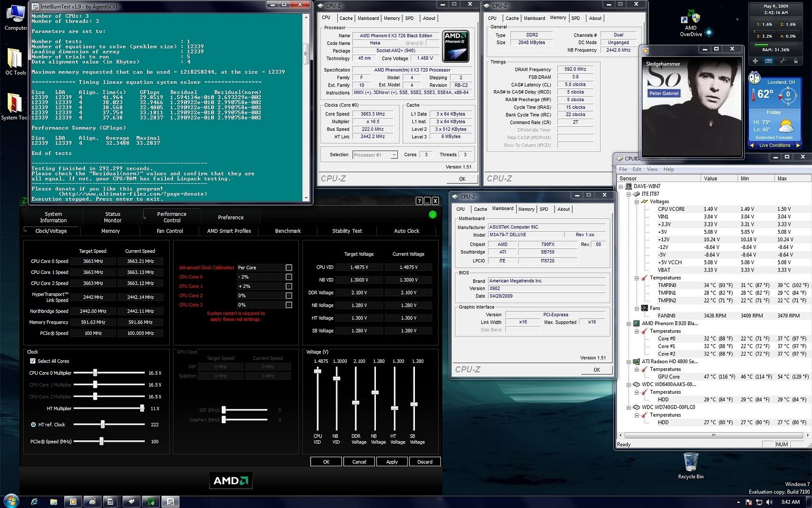Click the IntelBurnTest vertical scrollbar
812x508 pixels.
(306, 107)
